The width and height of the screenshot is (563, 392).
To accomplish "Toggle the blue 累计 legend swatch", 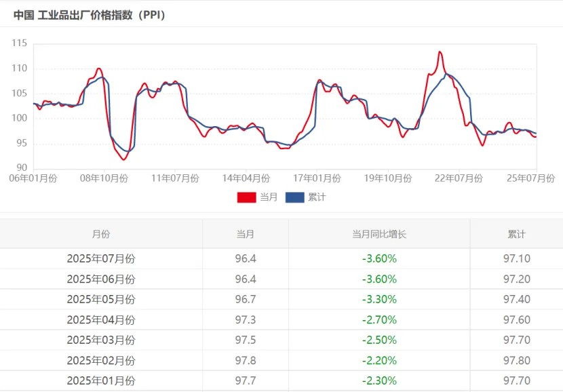I will pos(295,197).
